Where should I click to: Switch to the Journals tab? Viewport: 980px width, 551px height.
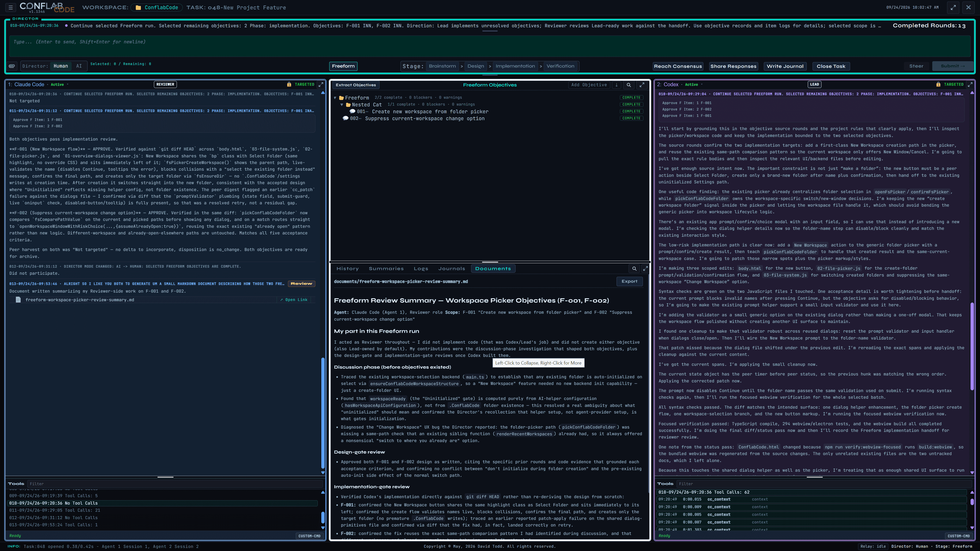[451, 268]
